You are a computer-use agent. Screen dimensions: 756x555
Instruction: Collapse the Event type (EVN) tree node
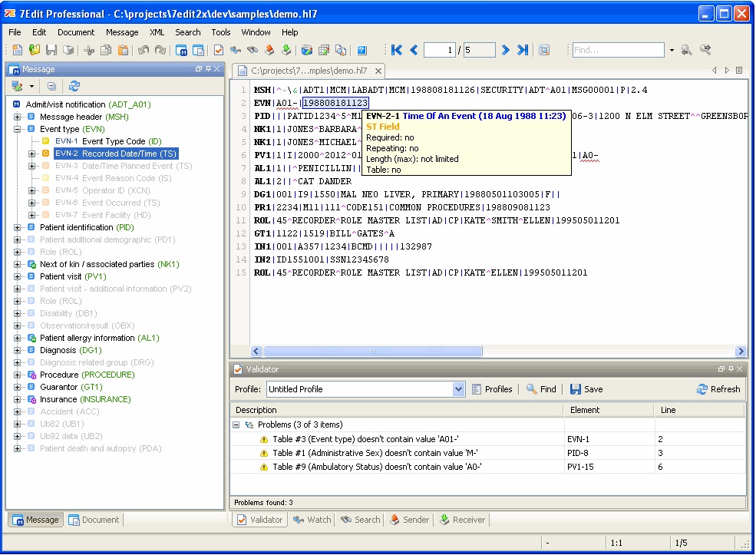click(x=18, y=130)
